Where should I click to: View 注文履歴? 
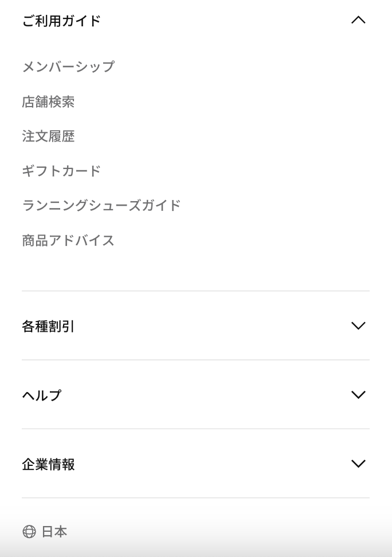point(48,136)
